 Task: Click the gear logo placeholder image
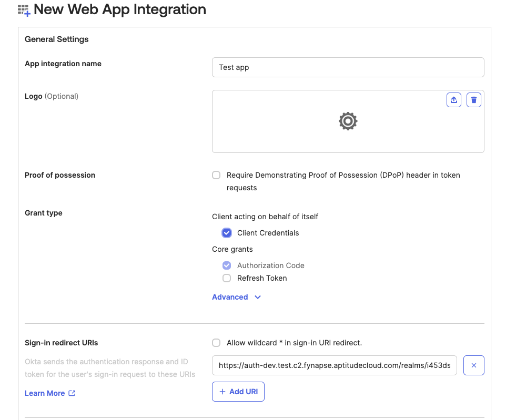click(348, 121)
